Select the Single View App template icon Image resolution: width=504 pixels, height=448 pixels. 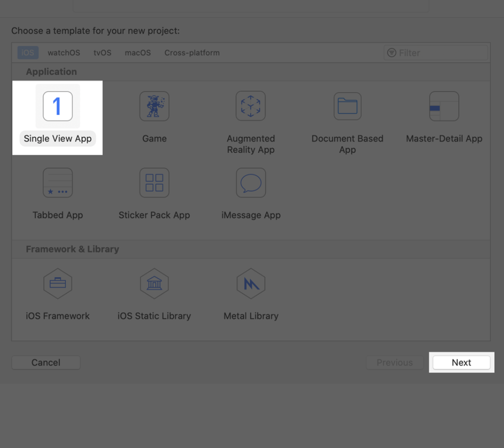click(58, 106)
